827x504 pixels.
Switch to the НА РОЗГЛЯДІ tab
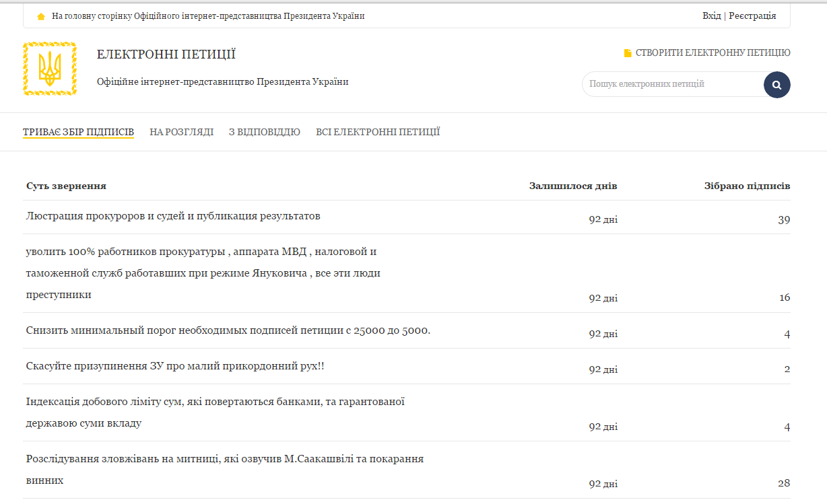point(182,132)
